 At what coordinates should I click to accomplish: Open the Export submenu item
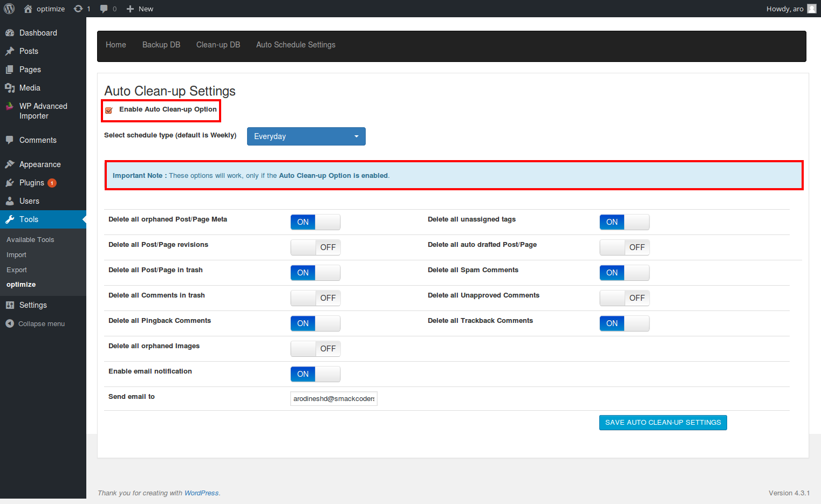pos(17,270)
